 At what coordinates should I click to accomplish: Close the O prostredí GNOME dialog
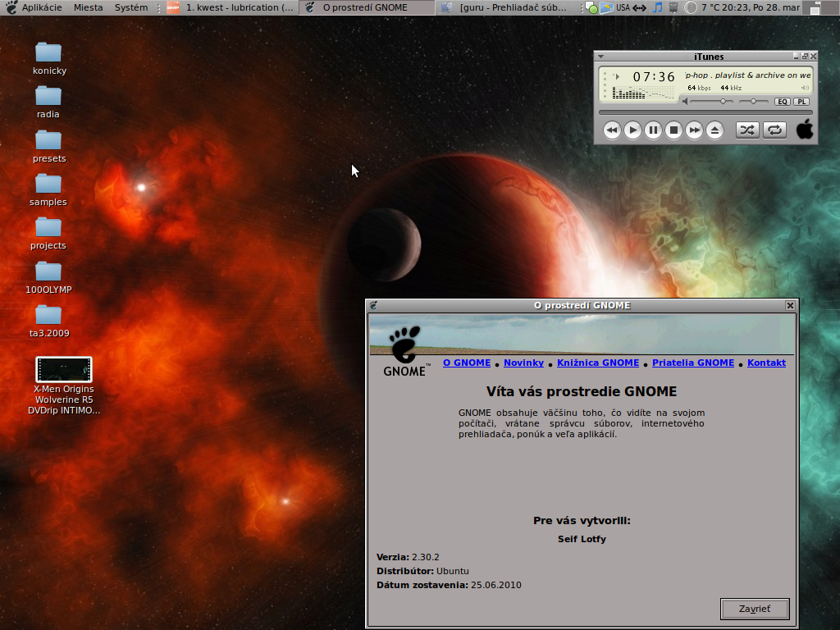tap(790, 305)
